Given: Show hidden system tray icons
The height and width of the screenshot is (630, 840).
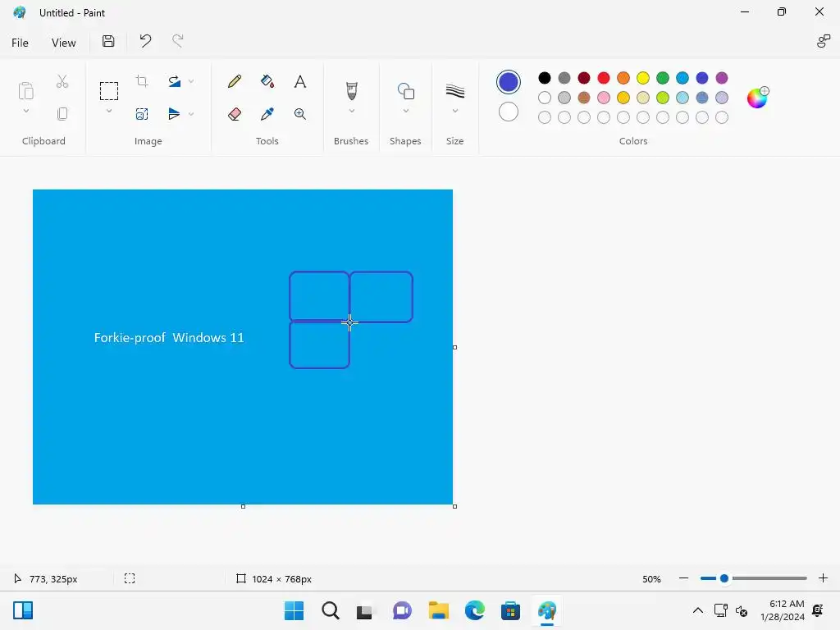Looking at the screenshot, I should (x=698, y=610).
